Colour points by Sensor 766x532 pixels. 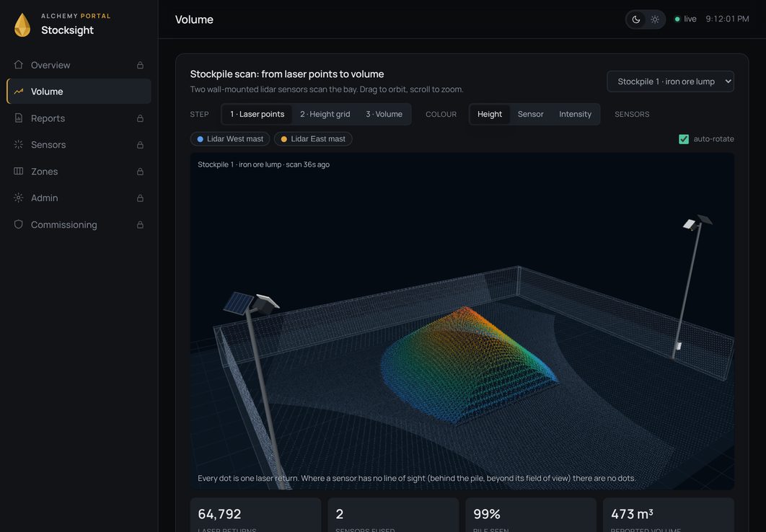point(531,114)
